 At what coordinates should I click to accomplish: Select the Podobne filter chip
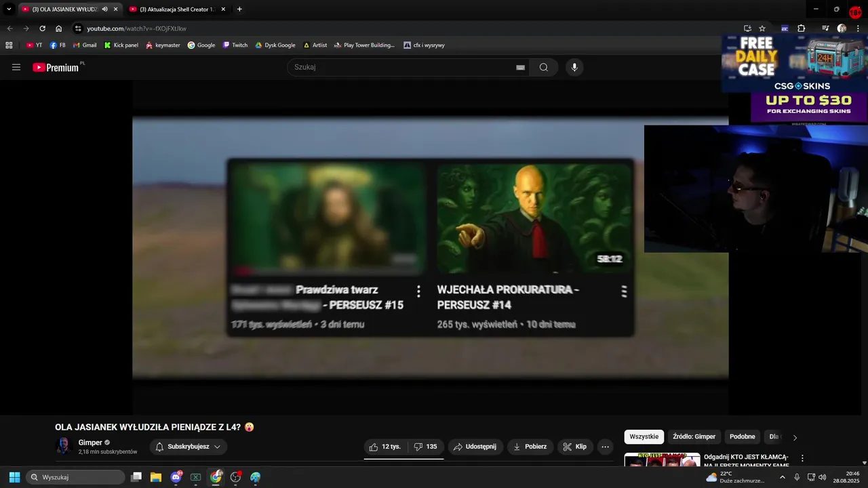pos(743,436)
